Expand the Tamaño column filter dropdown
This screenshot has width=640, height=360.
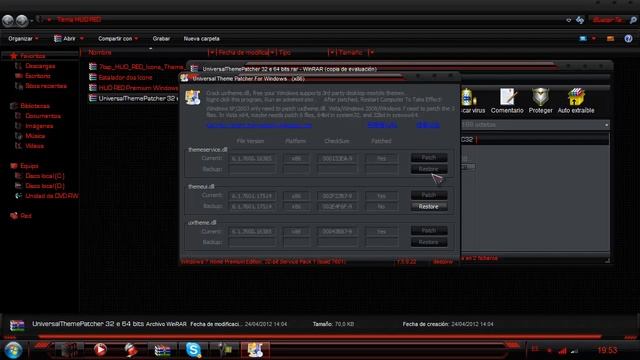pos(371,52)
